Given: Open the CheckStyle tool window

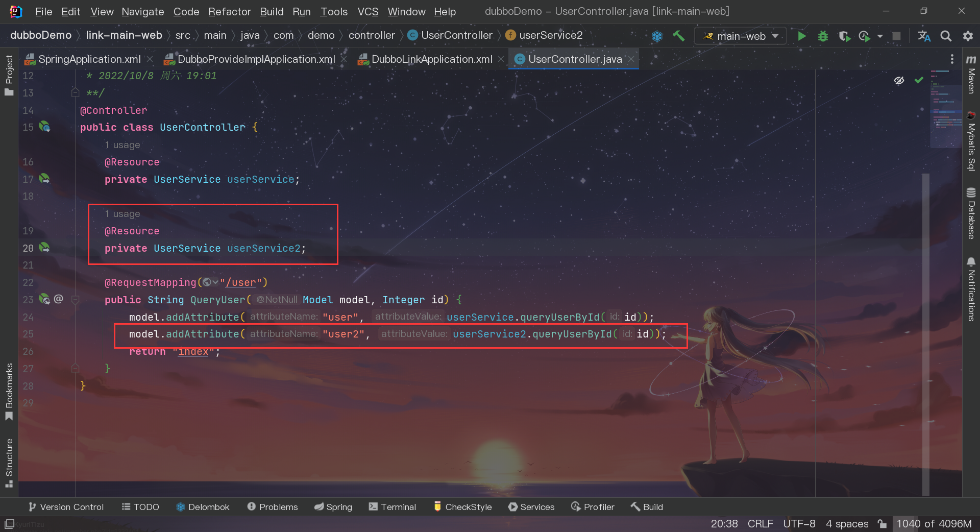Looking at the screenshot, I should [463, 507].
